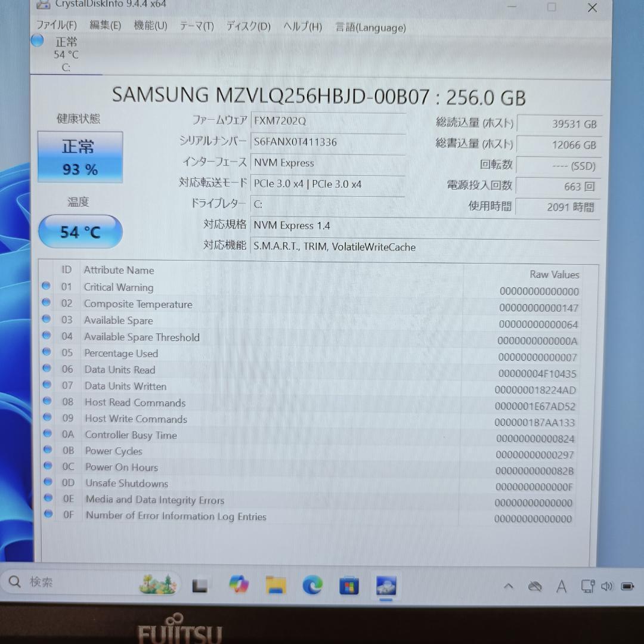Select the Host Read Commands row
644x644 pixels.
tap(309, 404)
